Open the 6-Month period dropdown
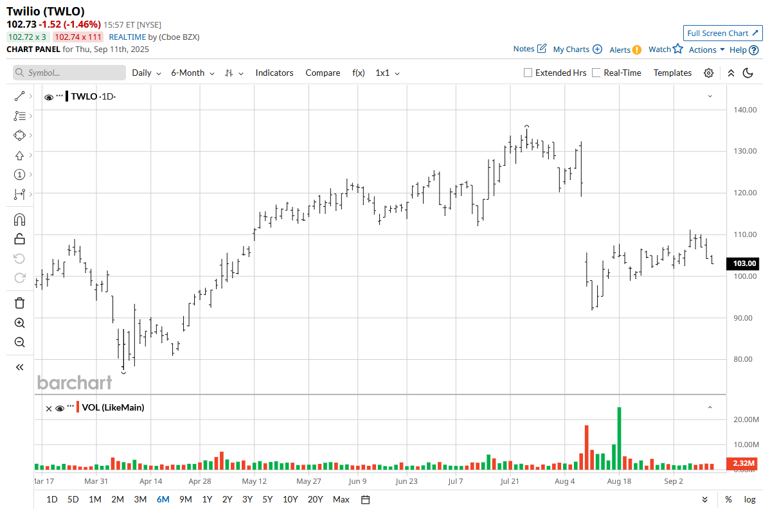Image resolution: width=779 pixels, height=532 pixels. pos(192,73)
